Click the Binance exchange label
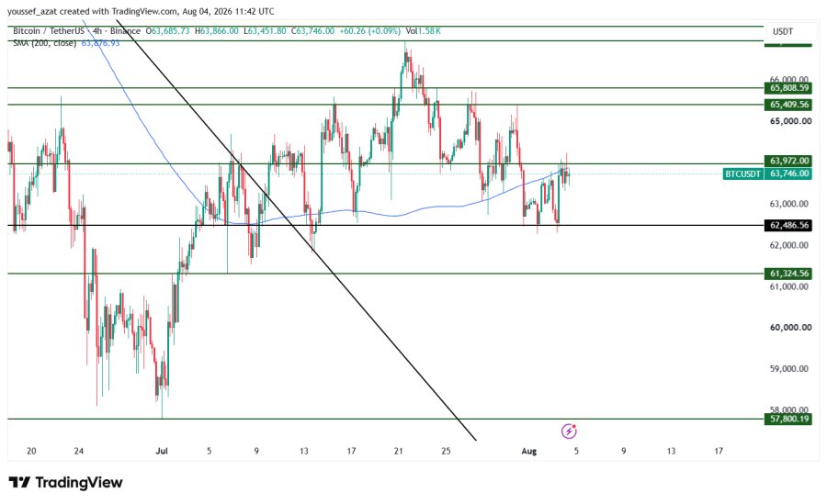Viewport: 827px width, 504px height. (126, 31)
